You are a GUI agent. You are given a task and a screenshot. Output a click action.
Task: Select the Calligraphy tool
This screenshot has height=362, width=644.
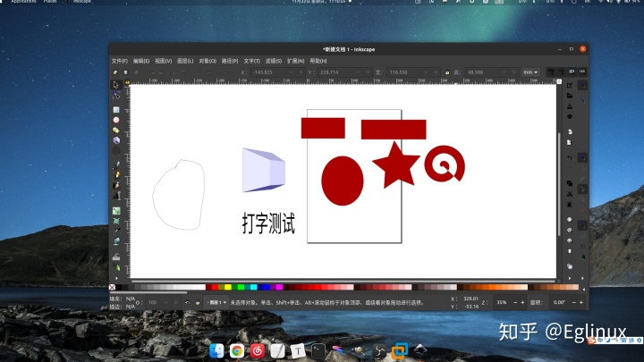(116, 186)
